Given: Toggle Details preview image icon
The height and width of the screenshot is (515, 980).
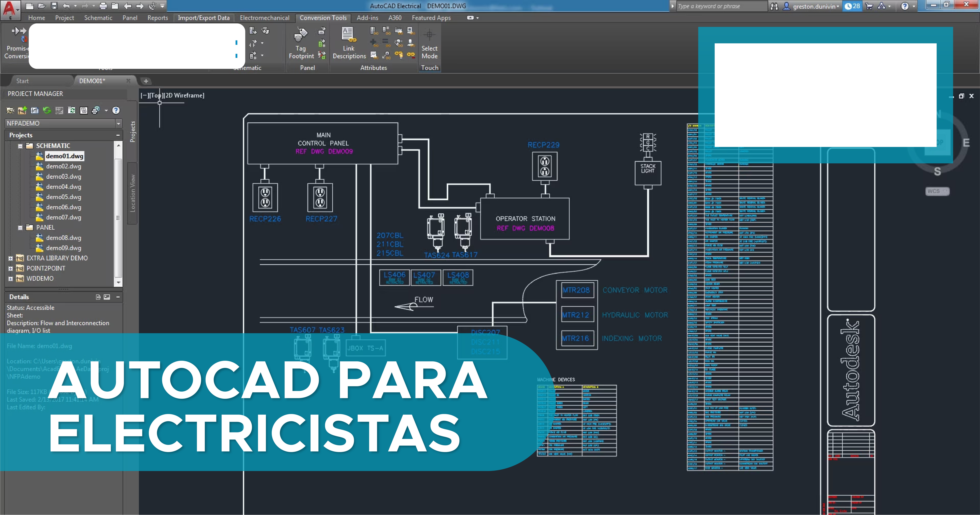Looking at the screenshot, I should tap(107, 297).
